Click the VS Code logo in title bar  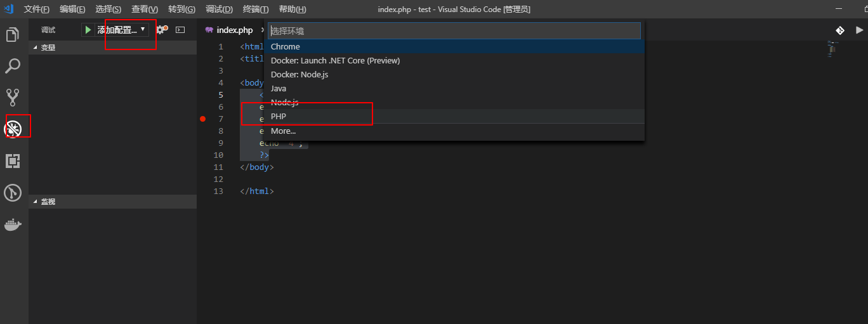9,9
